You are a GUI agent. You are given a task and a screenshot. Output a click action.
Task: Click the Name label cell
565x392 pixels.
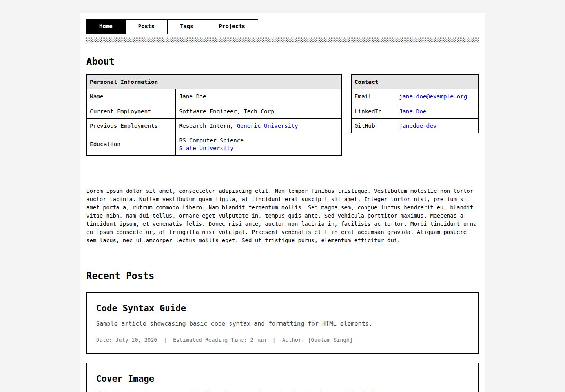pos(131,96)
